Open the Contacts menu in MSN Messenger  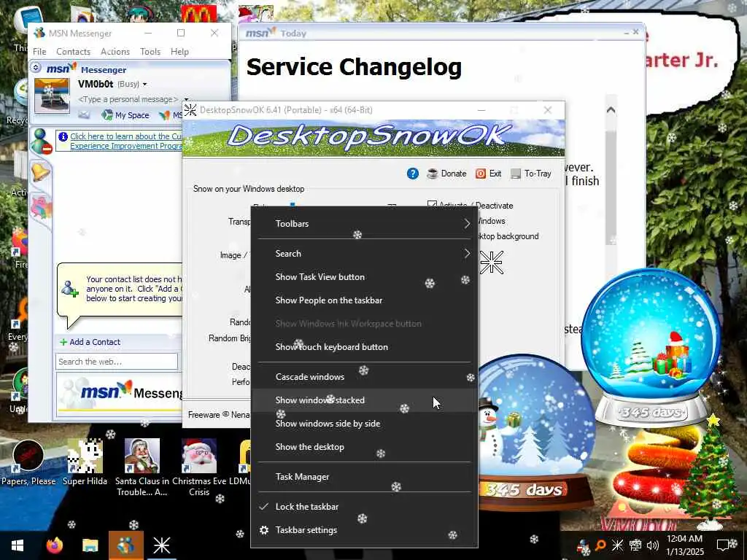click(x=73, y=52)
